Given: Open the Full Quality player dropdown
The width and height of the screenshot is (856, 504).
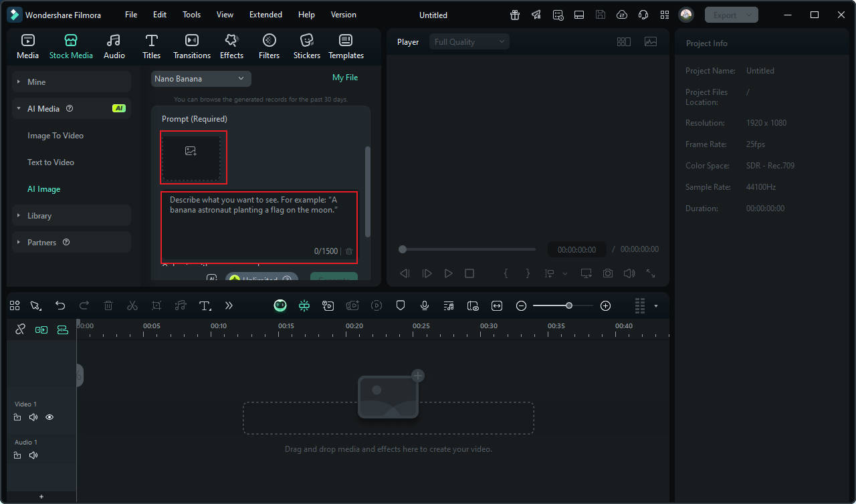Looking at the screenshot, I should coord(469,42).
